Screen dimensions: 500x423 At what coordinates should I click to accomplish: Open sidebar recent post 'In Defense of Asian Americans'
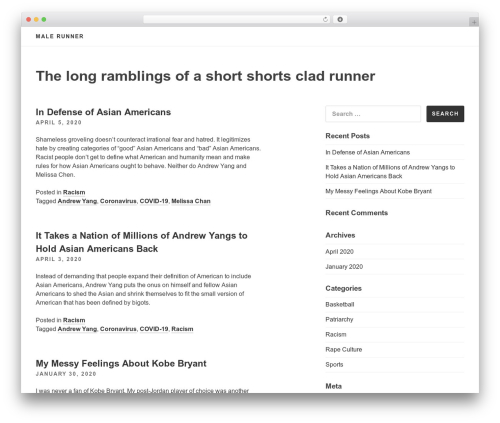368,152
